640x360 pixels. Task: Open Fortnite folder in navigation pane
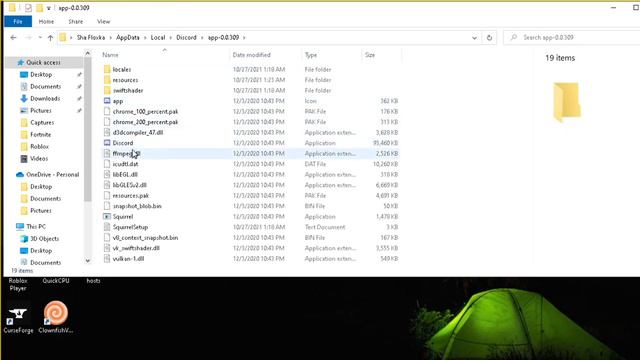(40, 134)
